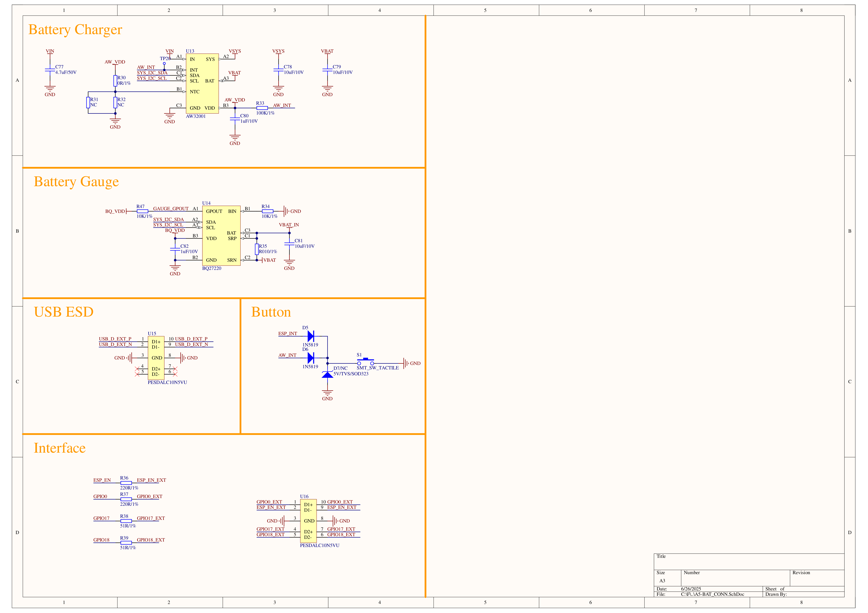Click the "5V/TVS/SOD323" value label
The width and height of the screenshot is (868, 613).
(351, 374)
